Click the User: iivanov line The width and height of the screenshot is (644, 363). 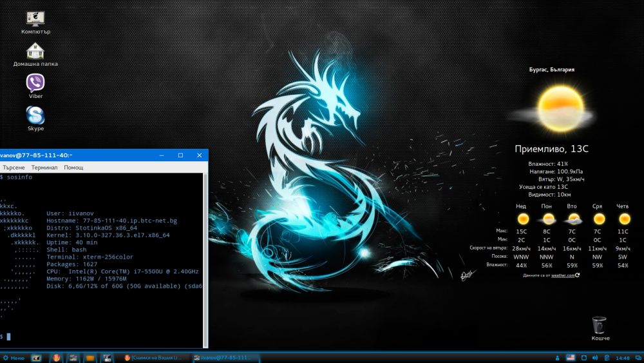(x=70, y=213)
